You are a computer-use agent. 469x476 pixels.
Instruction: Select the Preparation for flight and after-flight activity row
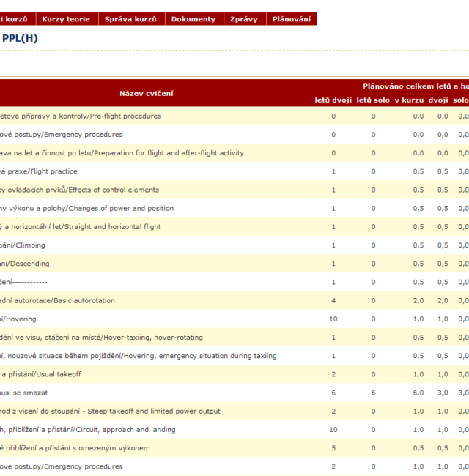[x=234, y=153]
